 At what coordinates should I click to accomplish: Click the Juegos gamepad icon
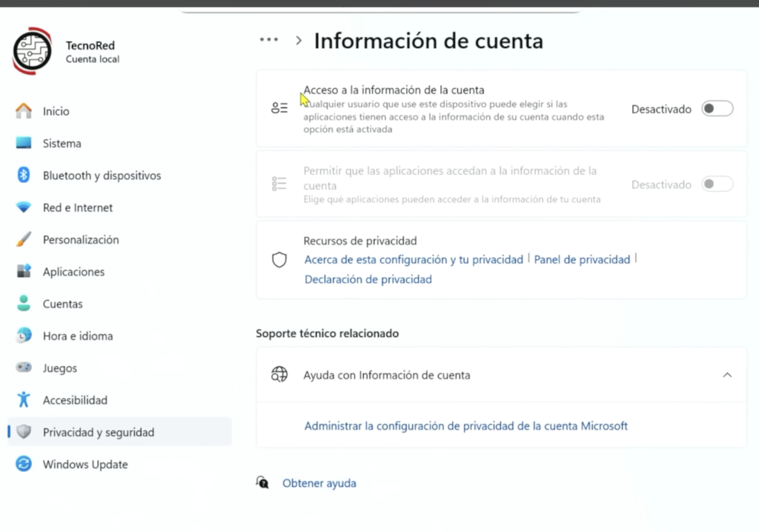tap(23, 368)
